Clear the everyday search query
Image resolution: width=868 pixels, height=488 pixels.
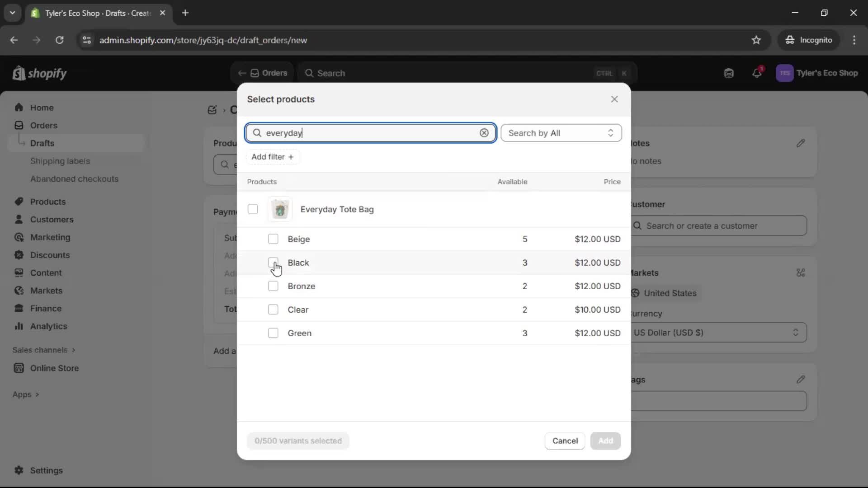pyautogui.click(x=484, y=133)
